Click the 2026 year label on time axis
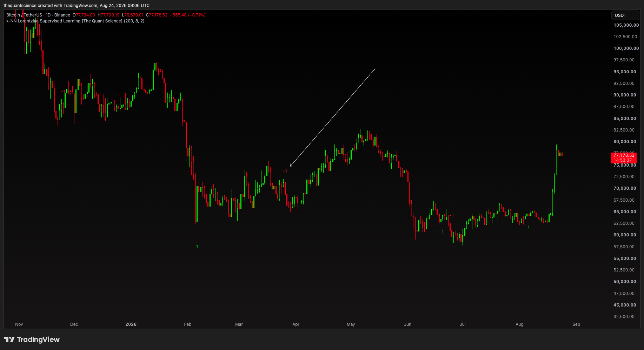 [131, 324]
